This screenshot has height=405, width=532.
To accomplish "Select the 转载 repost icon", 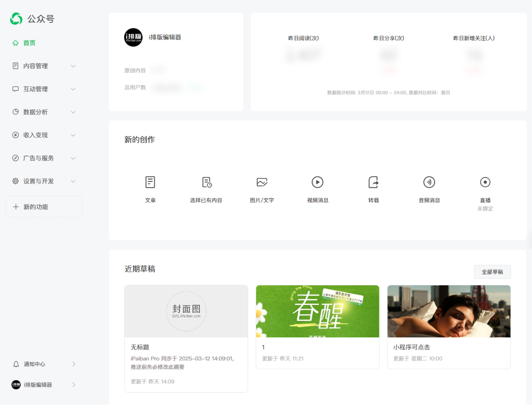I will pyautogui.click(x=374, y=182).
